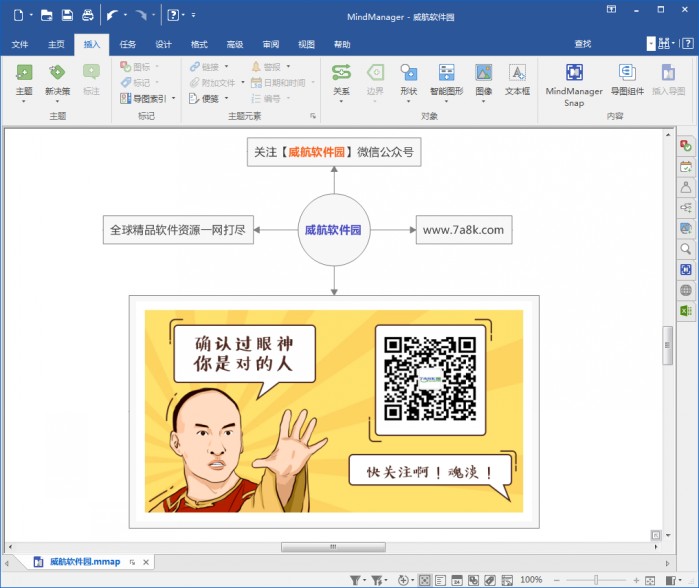This screenshot has width=699, height=588.
Task: Select the central topic 威航软件园
Action: [x=334, y=230]
